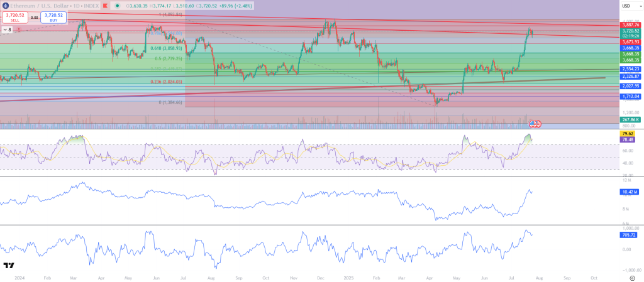Click the TradingView logo at bottom left
Screen dimensions: 644x282
click(9, 266)
